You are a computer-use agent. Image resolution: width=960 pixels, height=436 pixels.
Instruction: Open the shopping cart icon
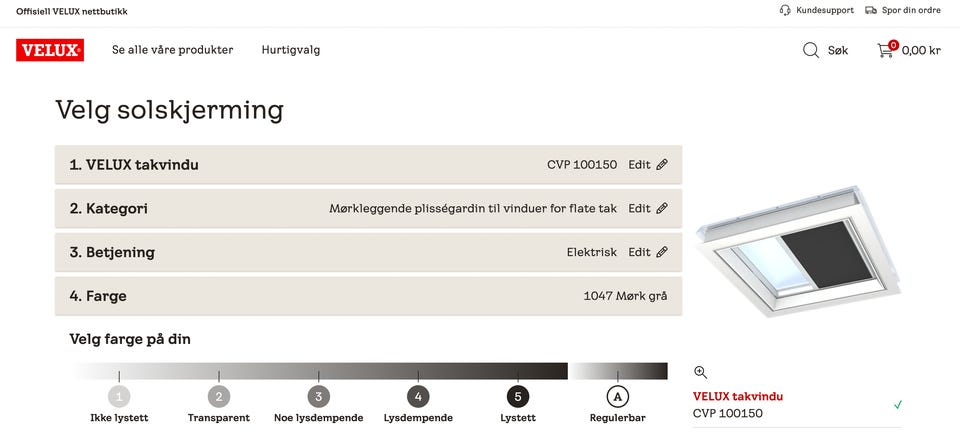pyautogui.click(x=886, y=50)
